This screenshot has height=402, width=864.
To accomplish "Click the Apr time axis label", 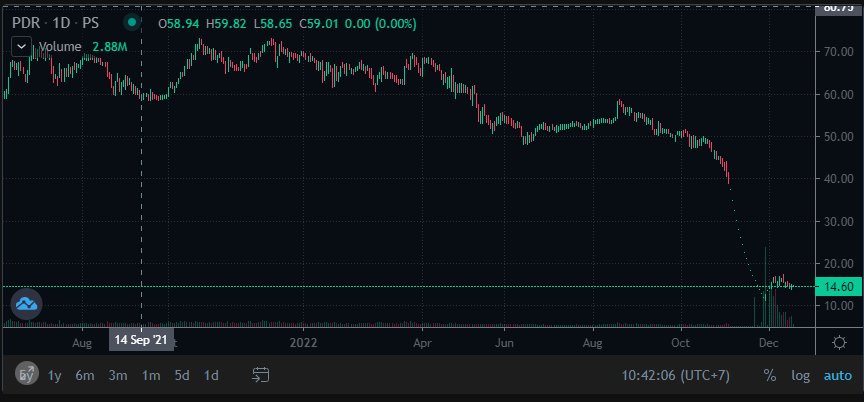I will (422, 343).
